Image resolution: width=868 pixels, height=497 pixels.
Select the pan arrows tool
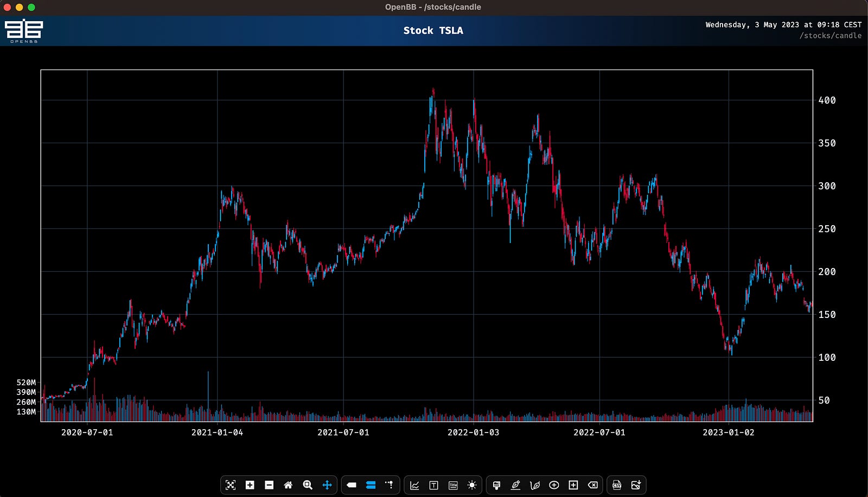tap(327, 485)
